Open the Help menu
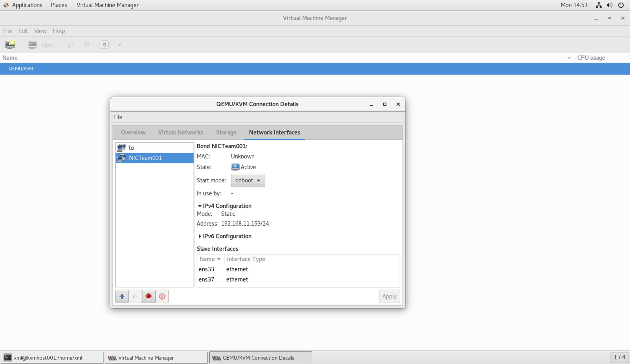The image size is (630, 364). (x=59, y=31)
